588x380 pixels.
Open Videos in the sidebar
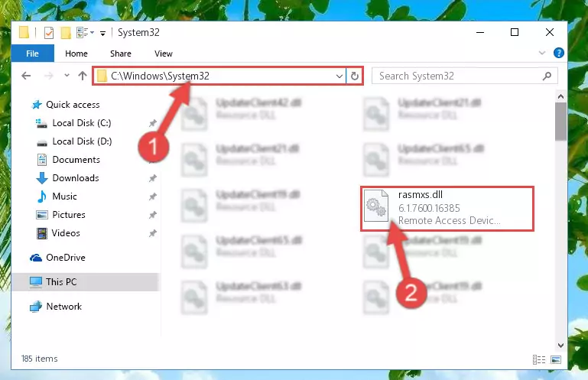pyautogui.click(x=66, y=233)
